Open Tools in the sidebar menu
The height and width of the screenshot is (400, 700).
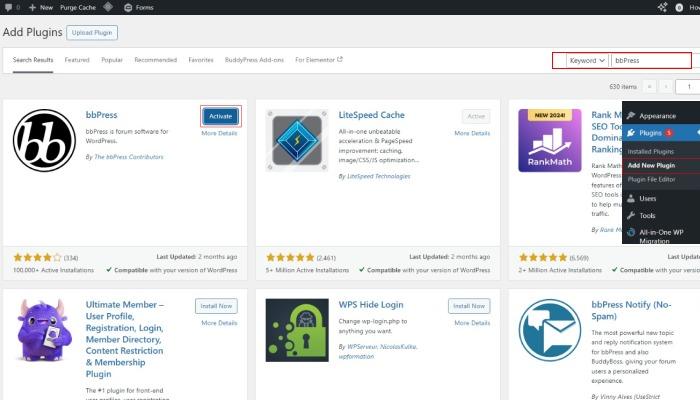coord(647,216)
